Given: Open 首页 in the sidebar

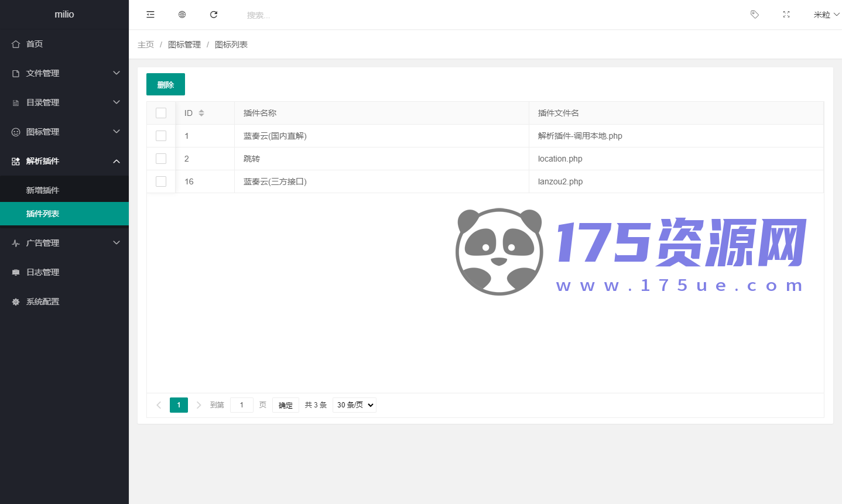Looking at the screenshot, I should [64, 44].
